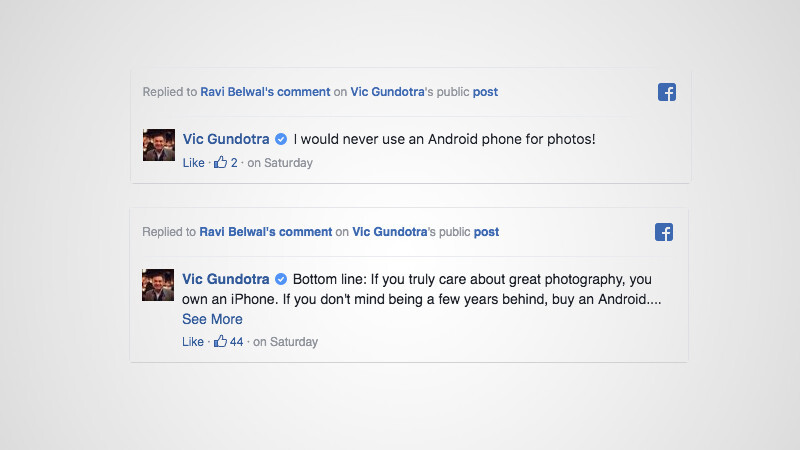This screenshot has width=800, height=450.
Task: Click the 'on Saturday' timestamp in the first comment
Action: click(x=280, y=163)
